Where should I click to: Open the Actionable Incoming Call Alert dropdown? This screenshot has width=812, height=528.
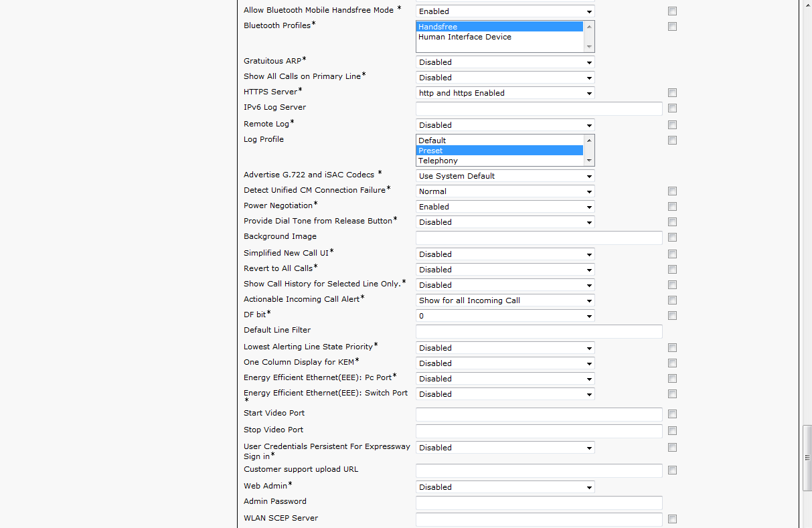(x=505, y=300)
